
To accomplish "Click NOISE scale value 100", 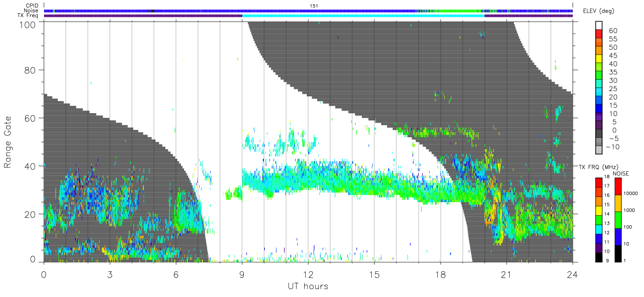I will point(629,227).
